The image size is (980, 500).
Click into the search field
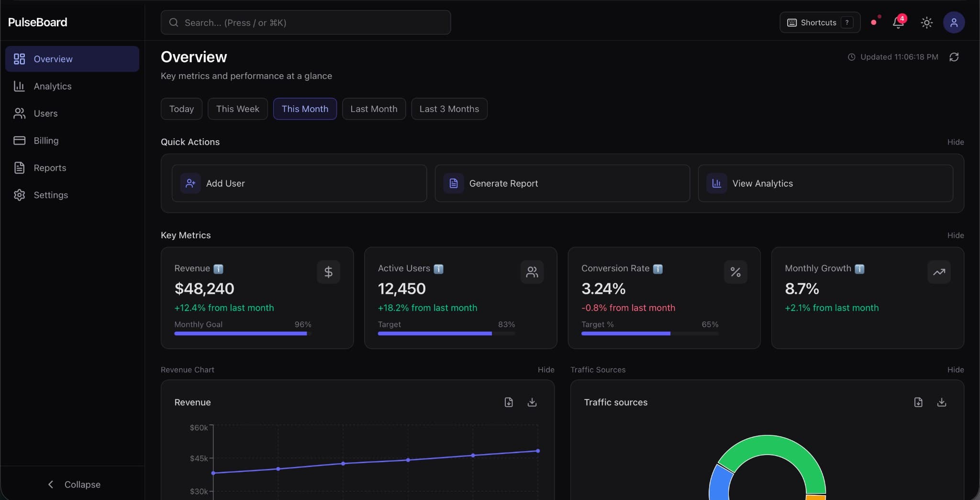(306, 22)
